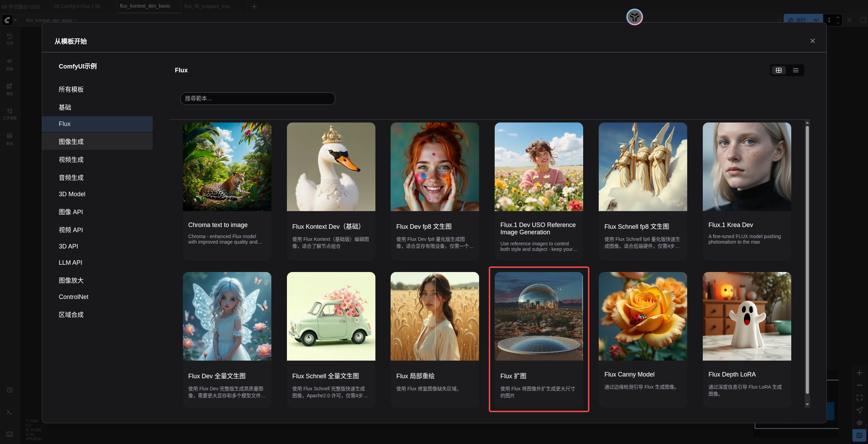Open Flux Schnell fp8 文生图 template
This screenshot has height=444, width=868.
pyautogui.click(x=643, y=191)
